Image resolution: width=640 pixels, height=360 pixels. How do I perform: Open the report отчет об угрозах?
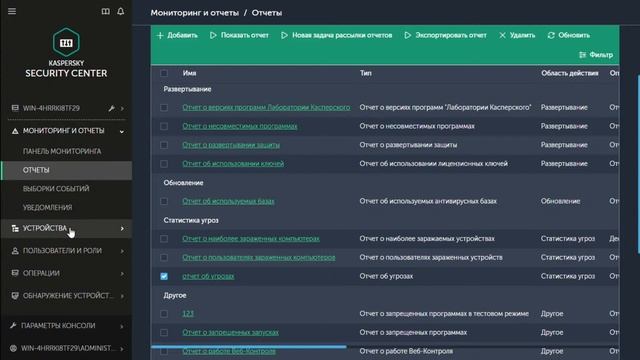(x=208, y=276)
